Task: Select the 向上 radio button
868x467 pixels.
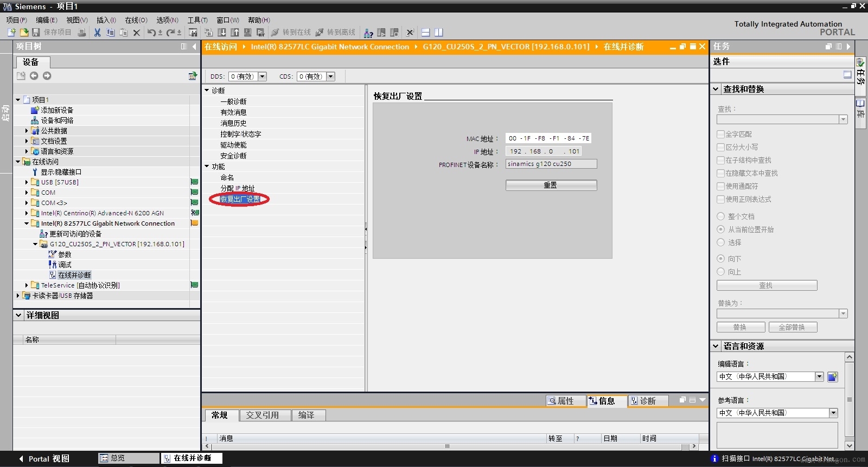Action: [x=721, y=272]
